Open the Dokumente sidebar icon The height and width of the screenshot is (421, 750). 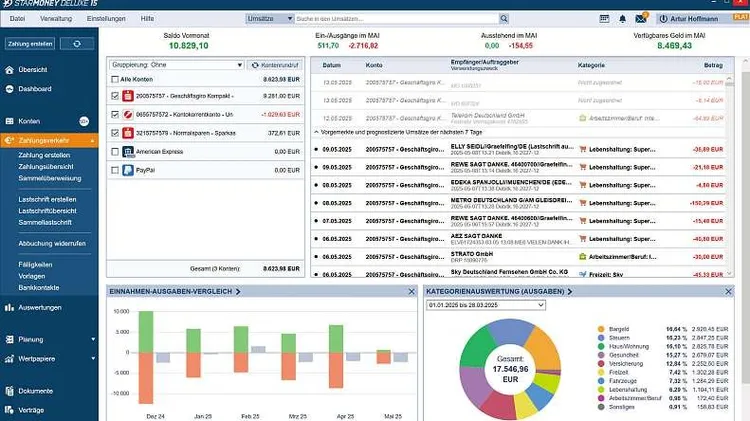[9, 391]
